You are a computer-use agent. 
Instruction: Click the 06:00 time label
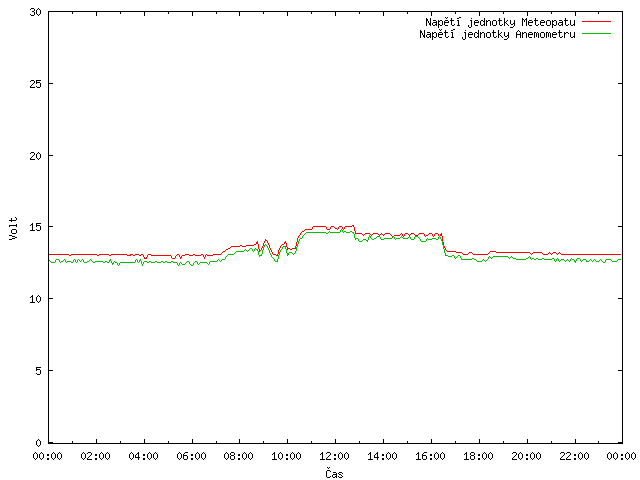point(191,456)
